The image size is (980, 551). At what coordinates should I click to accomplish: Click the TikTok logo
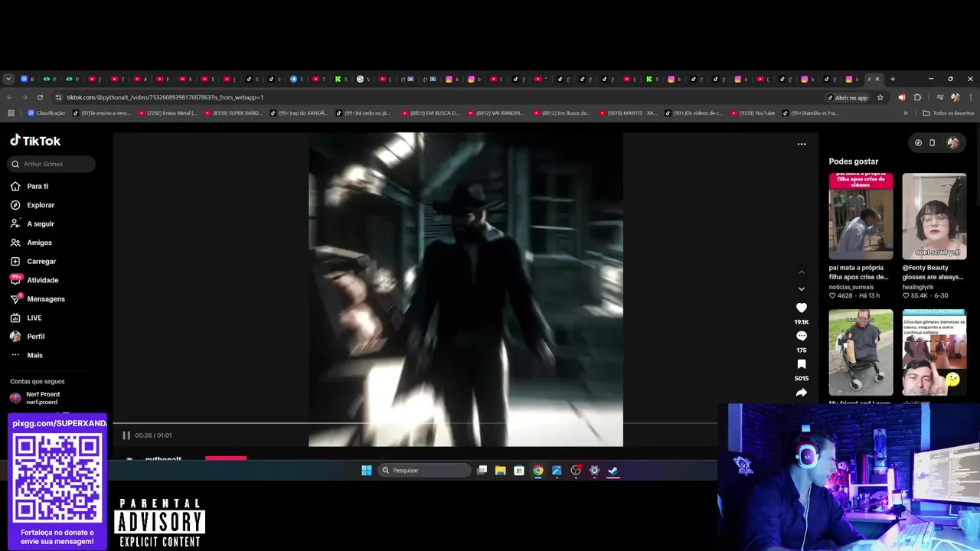[35, 141]
